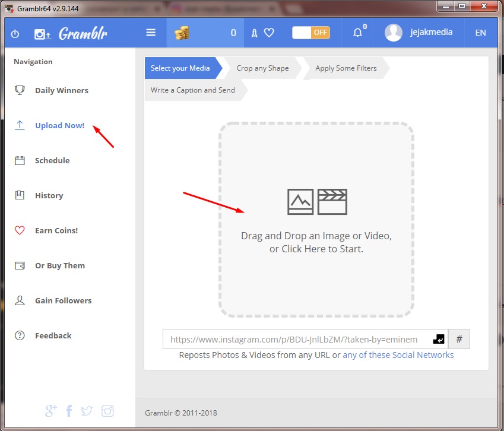Click the Twitter social icon

[x=87, y=411]
